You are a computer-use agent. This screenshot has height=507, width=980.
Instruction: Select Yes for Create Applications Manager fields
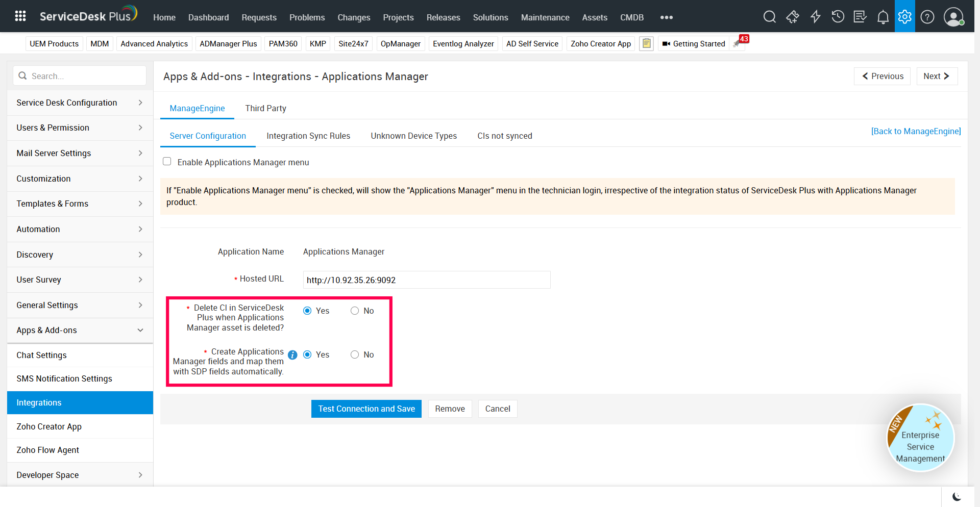307,354
